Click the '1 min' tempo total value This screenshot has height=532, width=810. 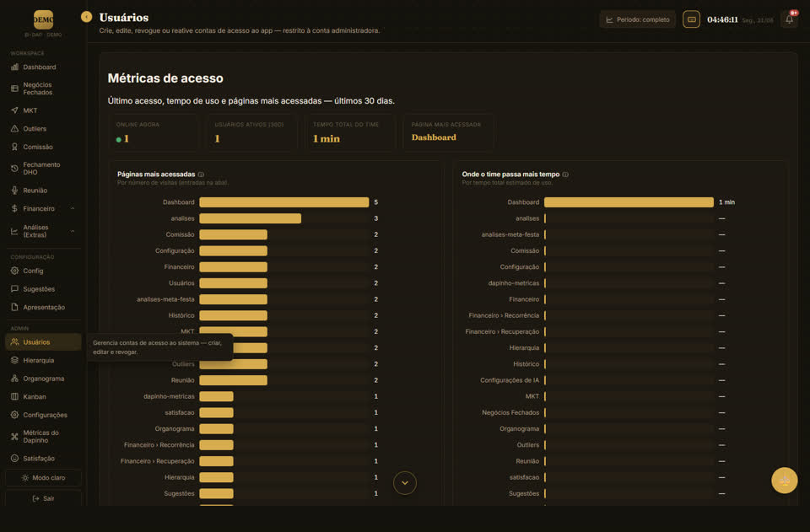tap(327, 139)
